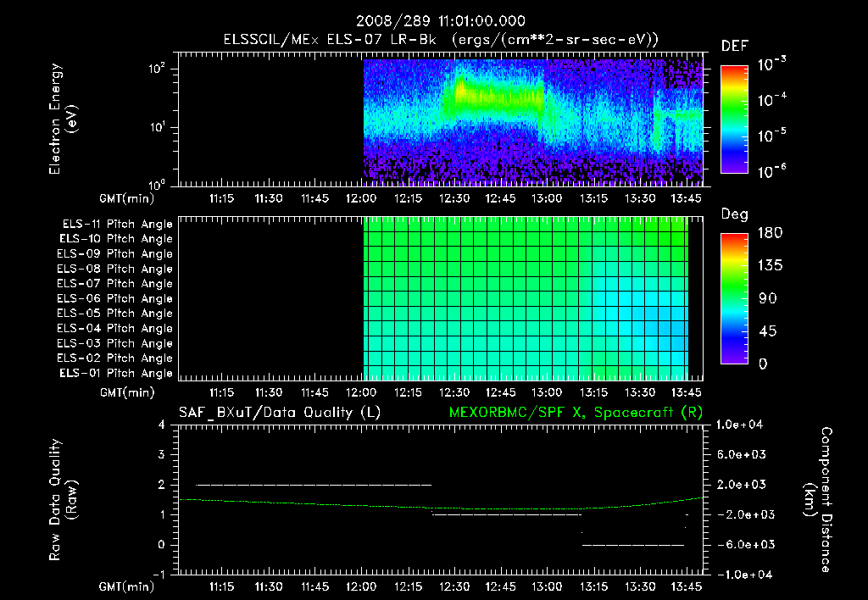Click the 45 value on the Deg scale
Image resolution: width=868 pixels, height=600 pixels.
tap(768, 331)
